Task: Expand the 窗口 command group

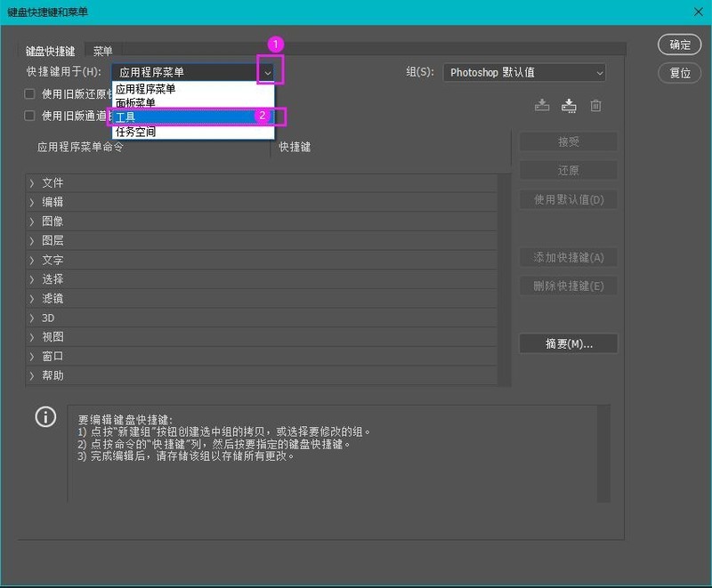Action: click(49, 356)
